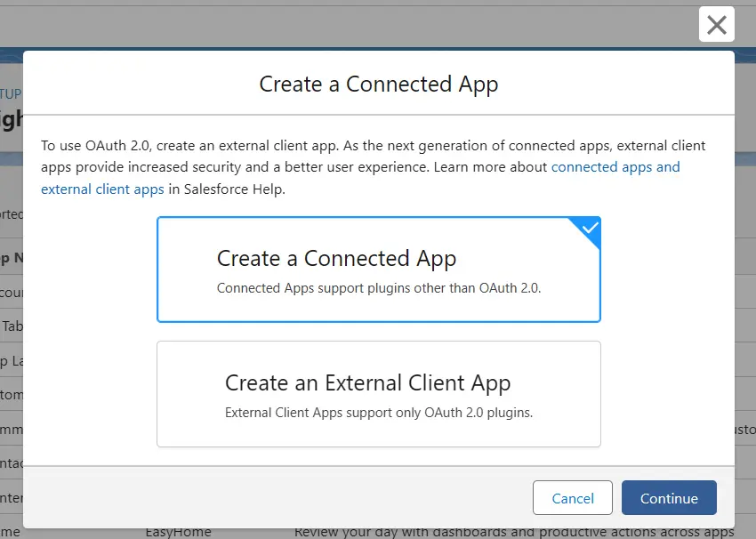Click the partially visible SETUP breadcrumb label

pyautogui.click(x=12, y=93)
